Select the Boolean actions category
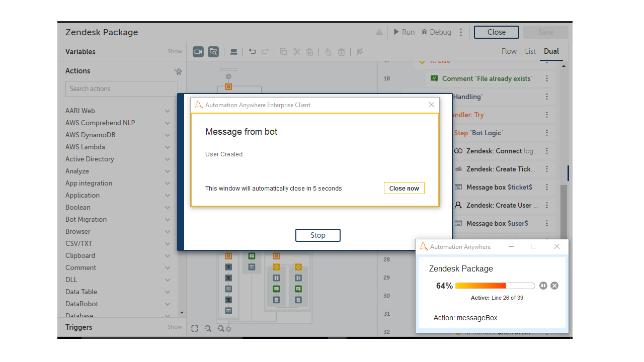 pos(78,207)
